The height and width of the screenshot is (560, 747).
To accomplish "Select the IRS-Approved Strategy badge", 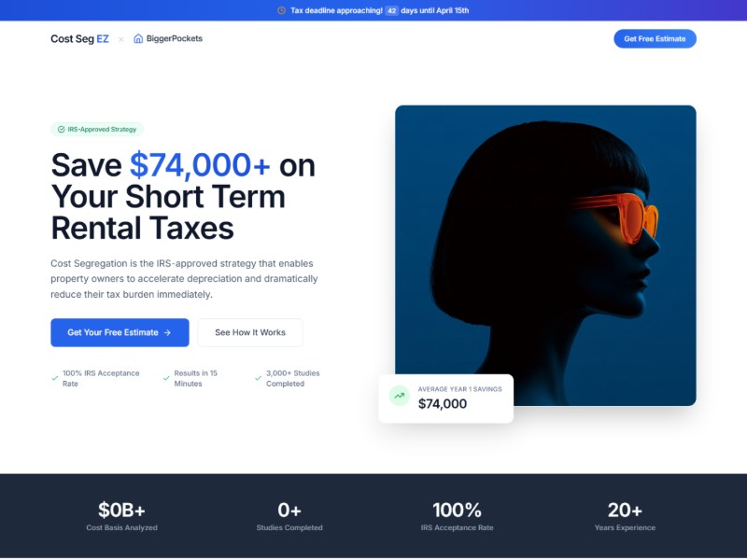I will point(97,130).
